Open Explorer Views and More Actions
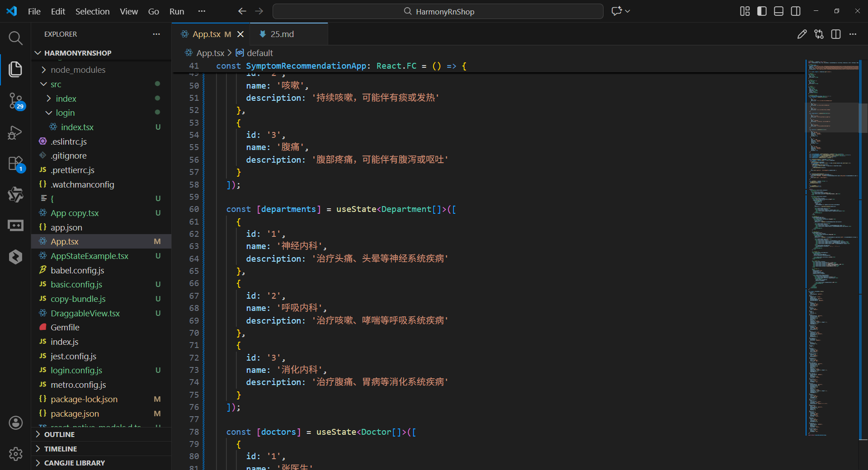 click(x=156, y=34)
